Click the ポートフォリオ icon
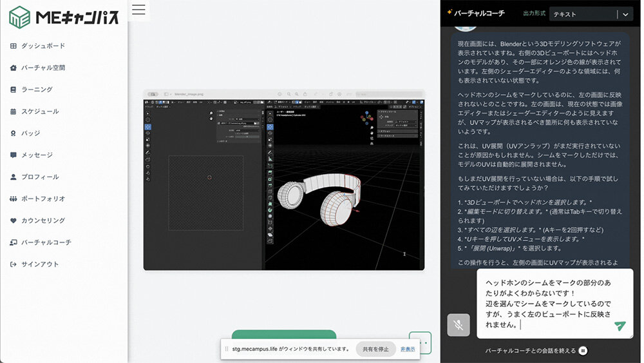 click(x=14, y=199)
